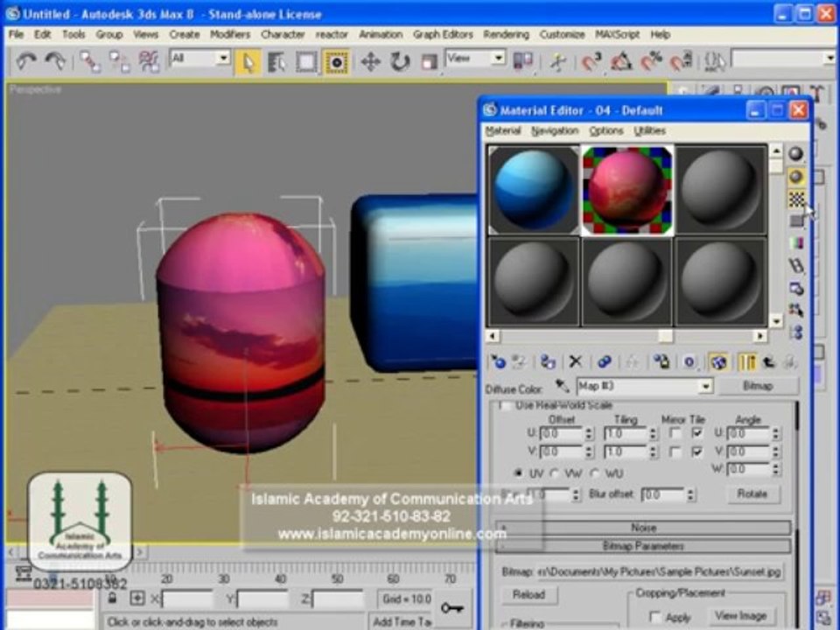Viewport: 840px width, 630px height.
Task: Enable the U Mirror checkbox
Action: (676, 433)
